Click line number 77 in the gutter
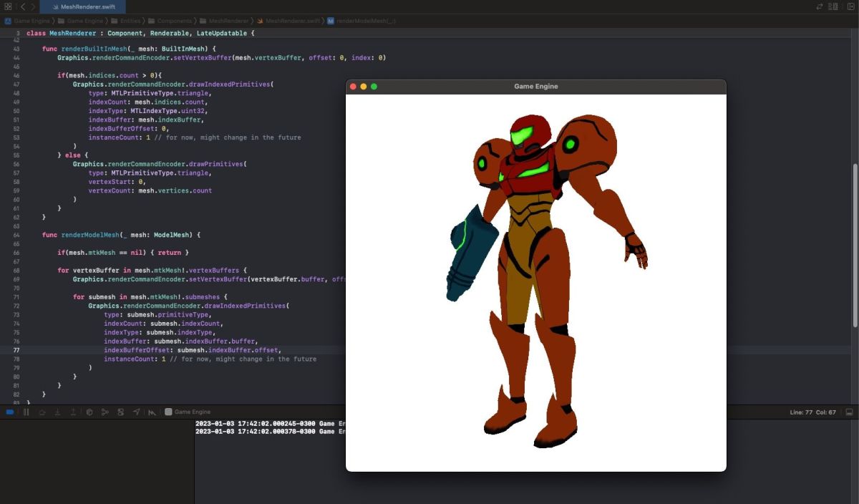The image size is (859, 504). point(16,350)
